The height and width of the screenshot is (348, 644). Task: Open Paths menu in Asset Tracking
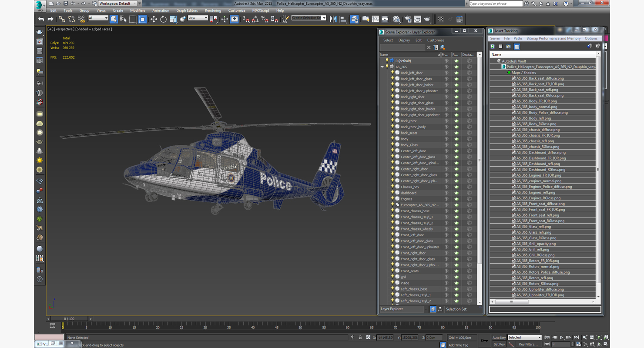(518, 38)
